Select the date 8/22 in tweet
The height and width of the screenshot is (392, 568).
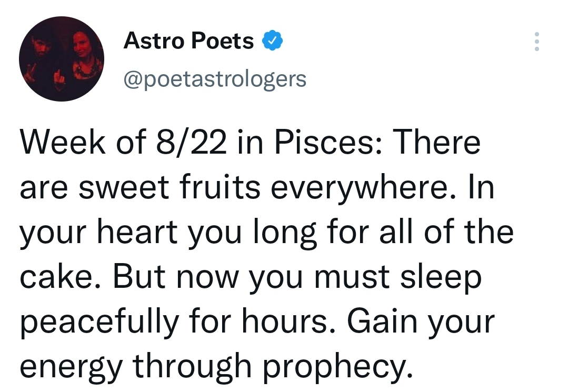pos(192,142)
